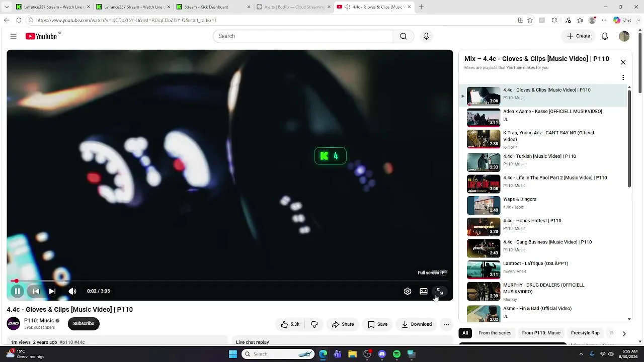Go back in browser history
Viewport: 644px width, 362px height.
[7, 20]
